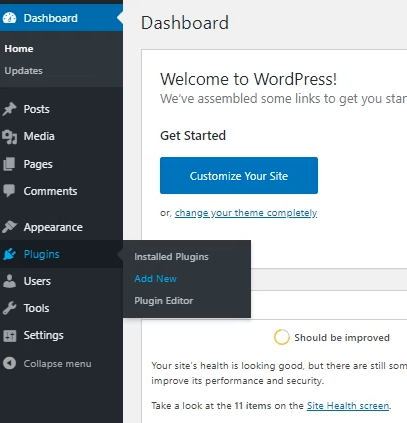Click the site health status circle

coord(282,337)
